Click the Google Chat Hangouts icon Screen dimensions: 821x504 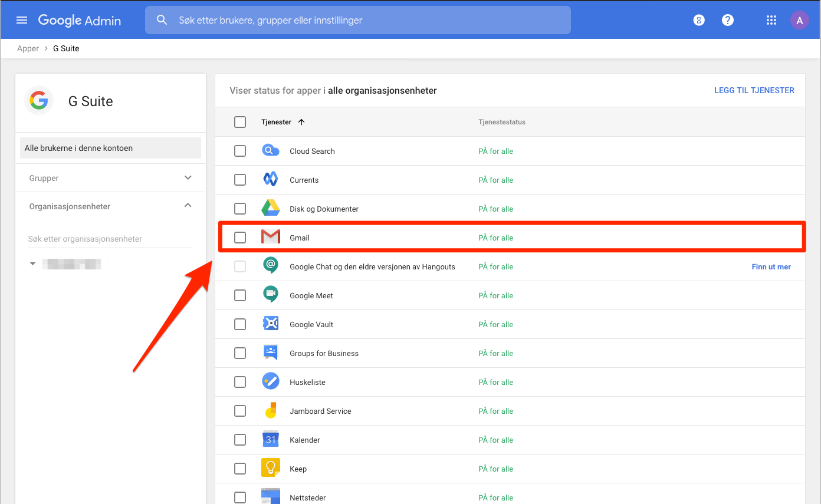270,266
